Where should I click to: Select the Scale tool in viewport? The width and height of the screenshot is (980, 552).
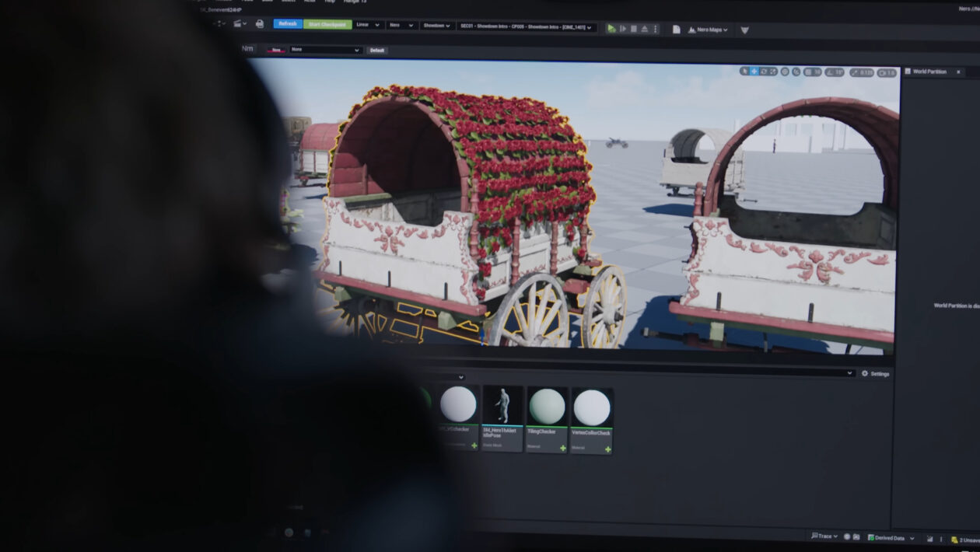(773, 72)
